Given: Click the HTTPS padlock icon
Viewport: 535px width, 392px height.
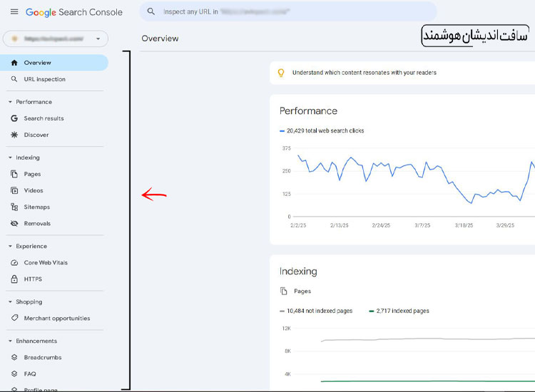Looking at the screenshot, I should 14,279.
